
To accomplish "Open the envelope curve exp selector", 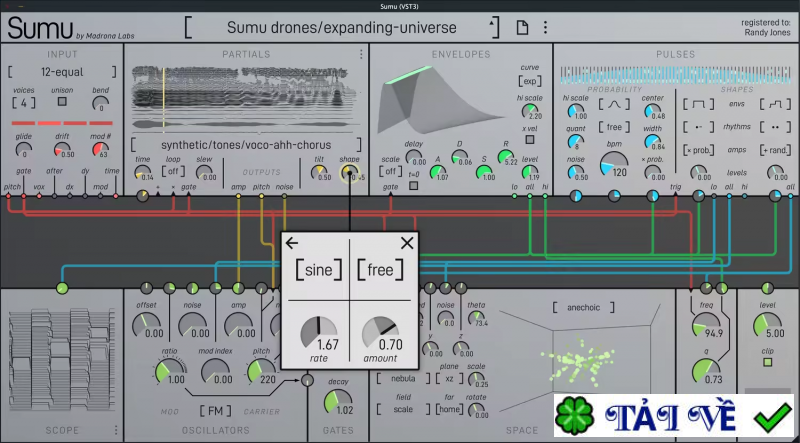I will pos(530,81).
